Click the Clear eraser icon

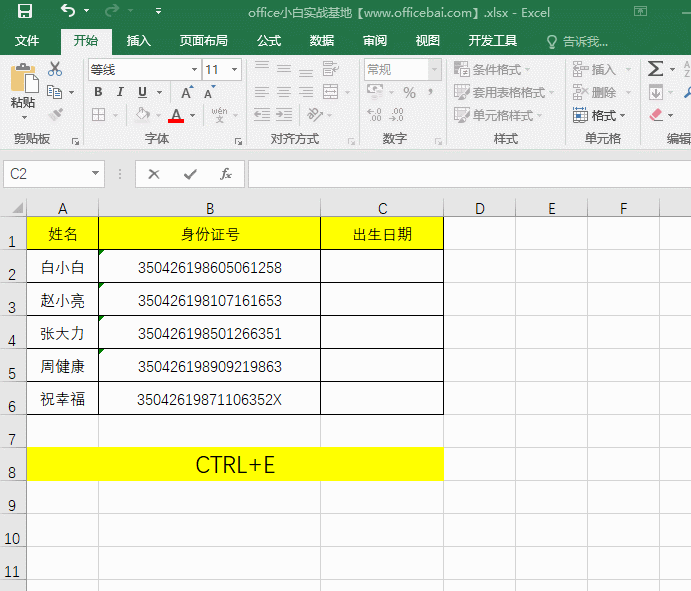(x=656, y=115)
